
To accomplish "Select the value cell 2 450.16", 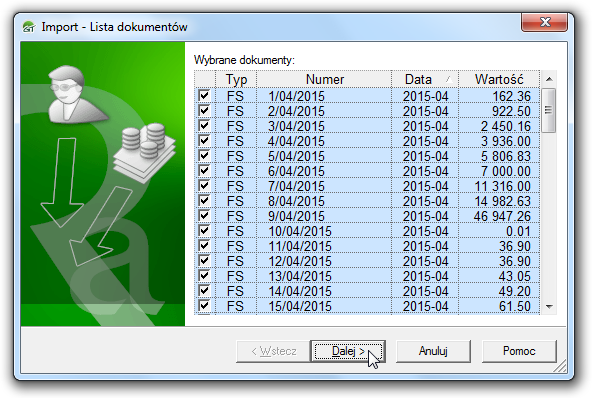I will click(x=499, y=126).
